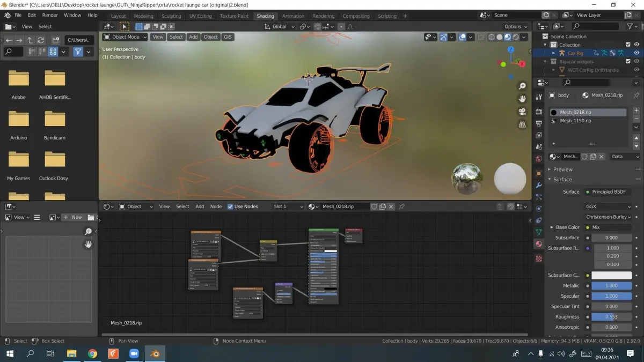Image resolution: width=644 pixels, height=362 pixels.
Task: Adjust the Roughness slider
Action: [x=612, y=316]
